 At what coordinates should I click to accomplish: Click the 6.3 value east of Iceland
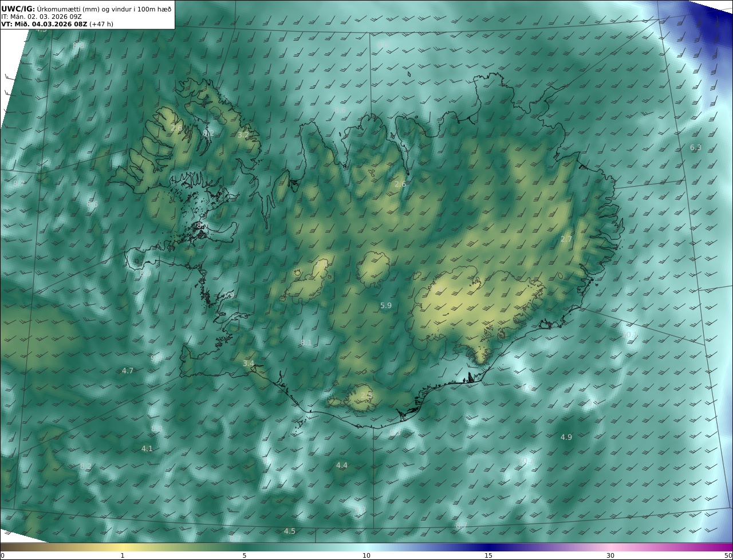(695, 148)
